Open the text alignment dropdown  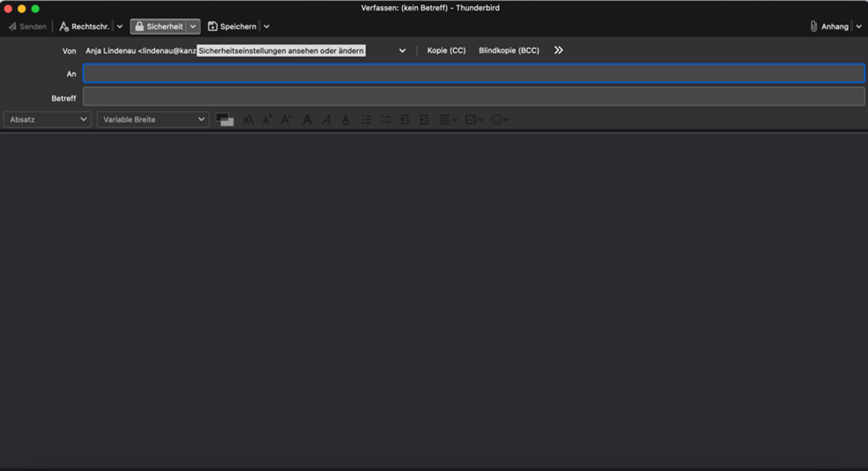click(448, 120)
